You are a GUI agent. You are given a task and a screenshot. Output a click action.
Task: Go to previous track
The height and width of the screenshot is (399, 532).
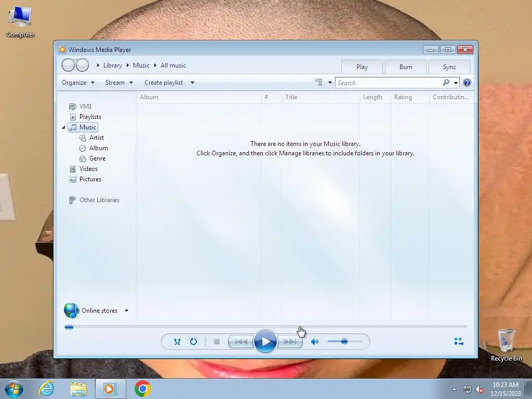click(241, 342)
